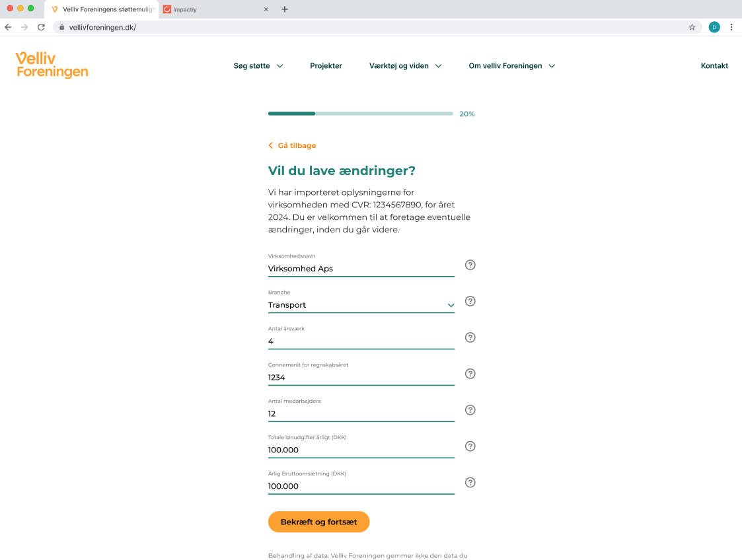Show help for Årlig Bruttoomsætning field
Image resolution: width=742 pixels, height=560 pixels.
(x=470, y=483)
